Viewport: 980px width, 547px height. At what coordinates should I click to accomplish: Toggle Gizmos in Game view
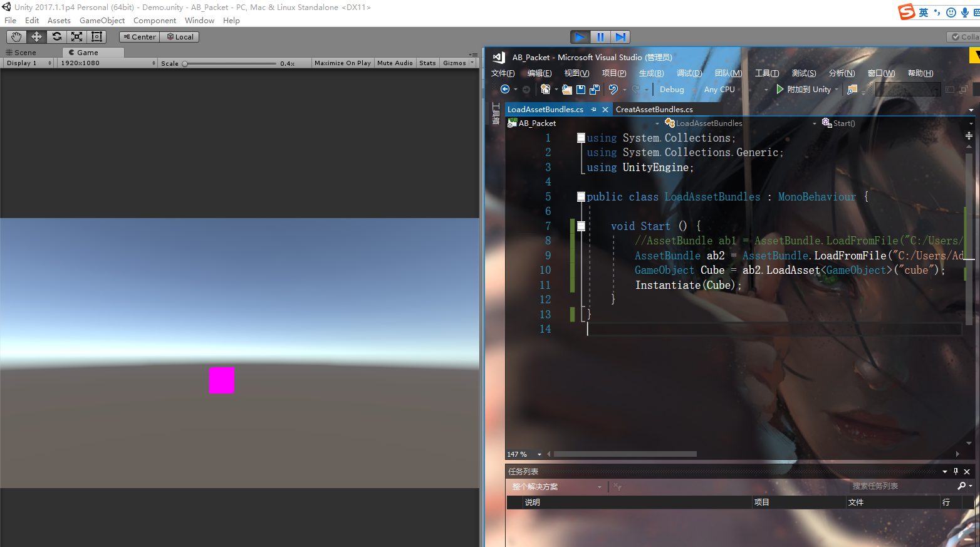point(454,63)
